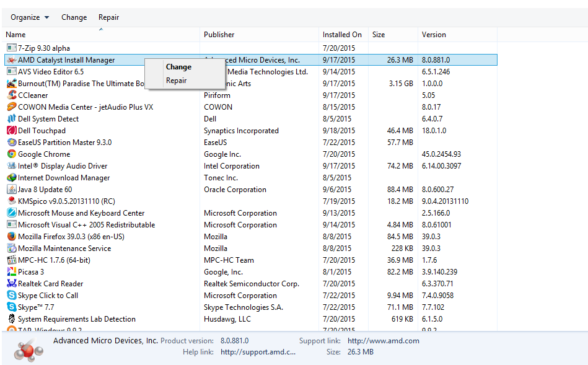The image size is (588, 365).
Task: Sort by the Size column header
Action: (x=393, y=35)
